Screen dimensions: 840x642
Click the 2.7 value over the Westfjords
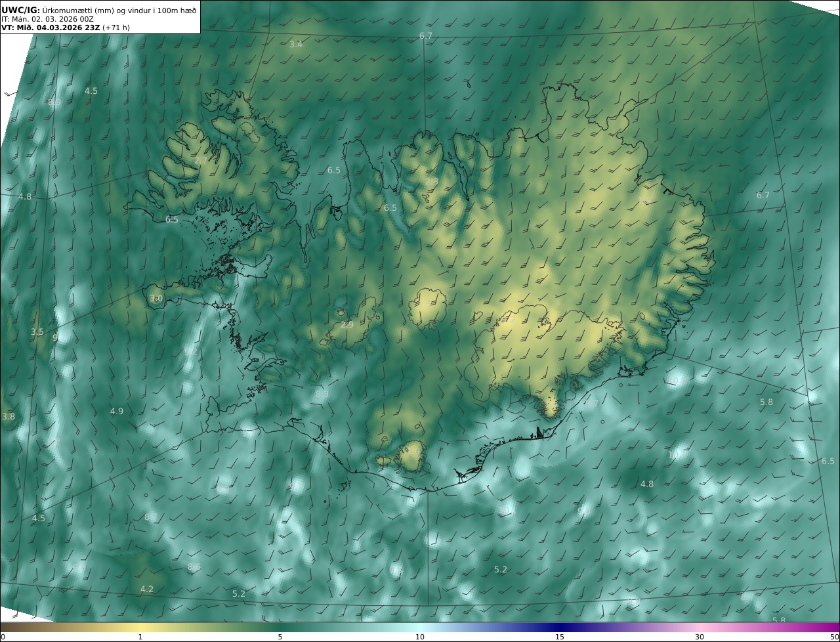201,160
